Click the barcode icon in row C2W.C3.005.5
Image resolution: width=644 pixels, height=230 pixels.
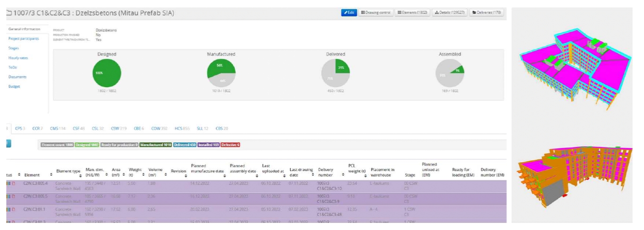tap(8, 196)
